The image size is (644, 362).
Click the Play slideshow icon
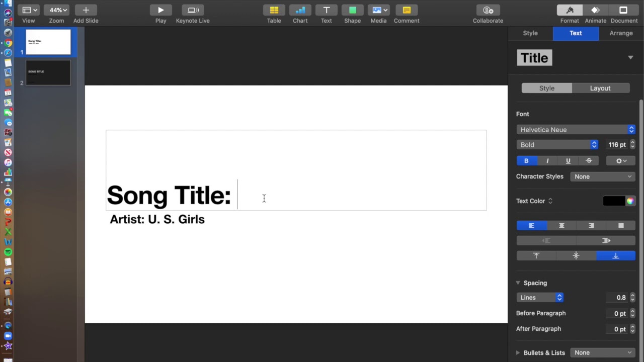(x=160, y=10)
